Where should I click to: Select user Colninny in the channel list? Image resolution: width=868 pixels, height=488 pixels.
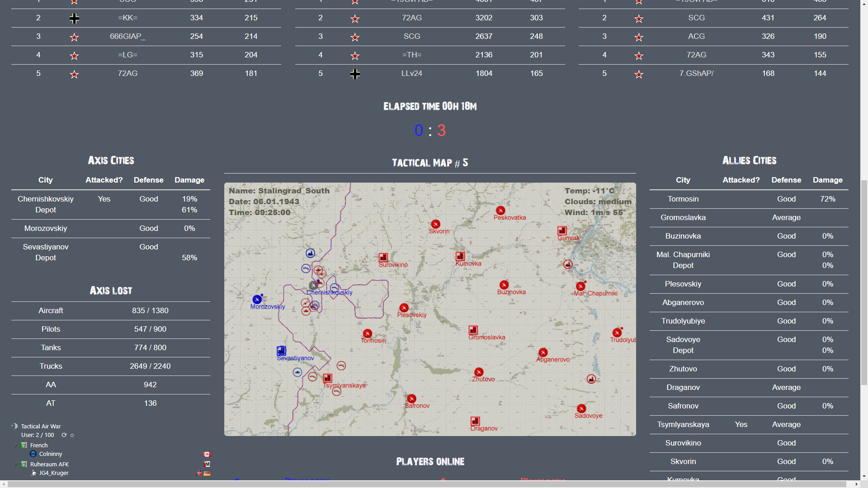(x=51, y=454)
